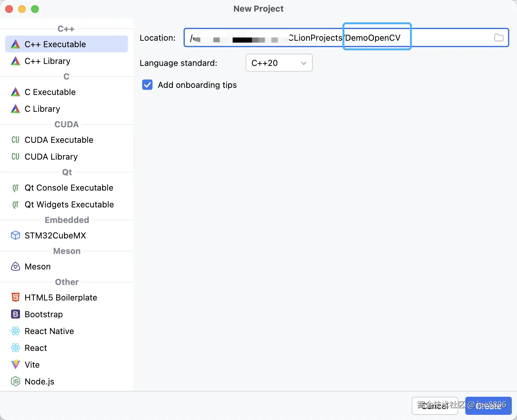Choose the HTML5 Boilerplate icon
The height and width of the screenshot is (420, 517).
point(16,297)
